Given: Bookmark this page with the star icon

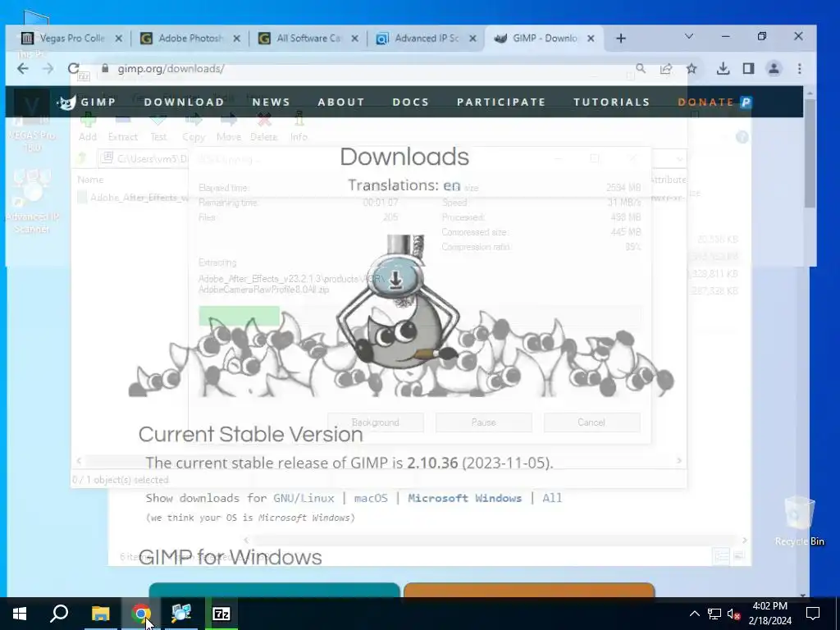Looking at the screenshot, I should click(692, 69).
